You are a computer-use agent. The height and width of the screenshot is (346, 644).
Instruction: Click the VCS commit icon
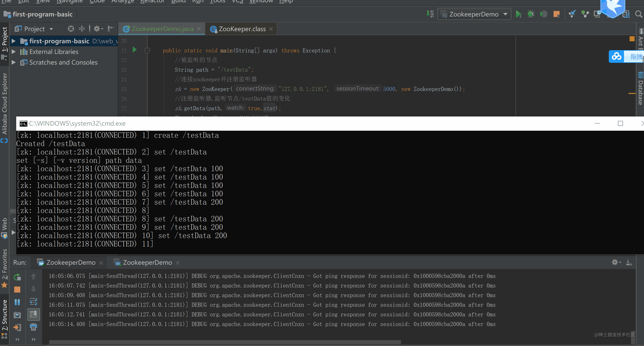(585, 14)
